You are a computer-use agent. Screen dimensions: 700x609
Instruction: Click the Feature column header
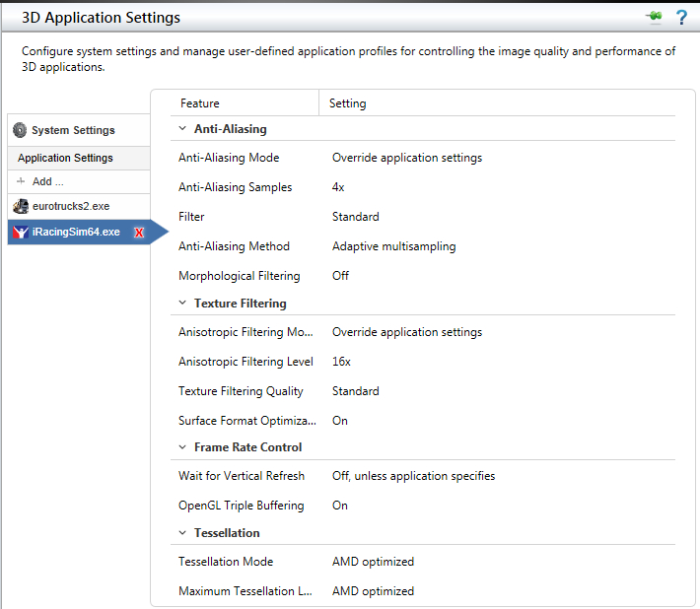coord(200,103)
